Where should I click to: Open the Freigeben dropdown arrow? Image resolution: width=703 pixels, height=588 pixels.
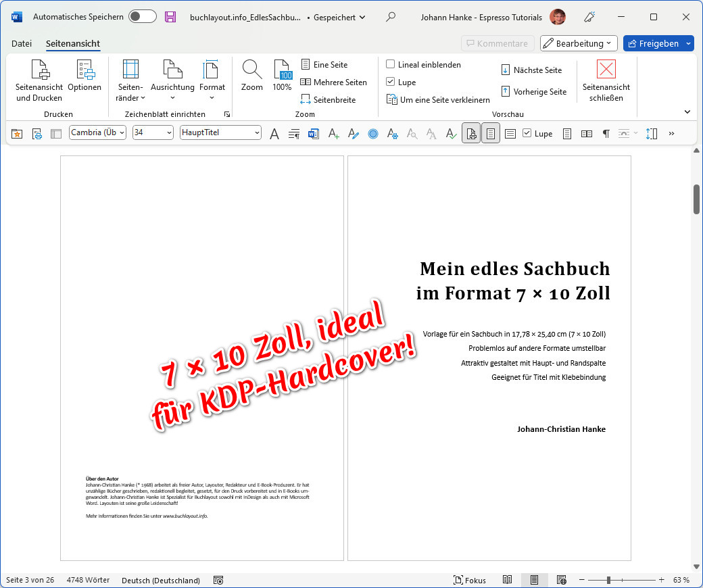click(x=689, y=43)
